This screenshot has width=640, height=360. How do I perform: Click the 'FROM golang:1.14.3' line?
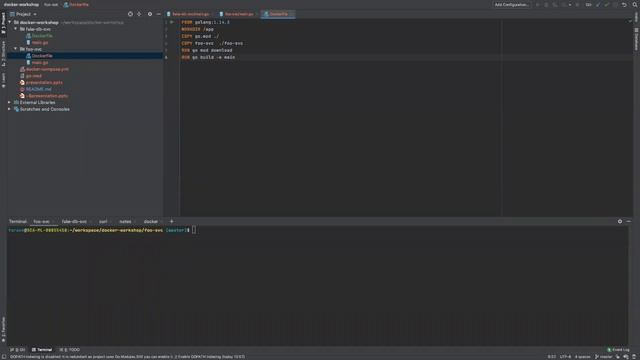pos(205,22)
